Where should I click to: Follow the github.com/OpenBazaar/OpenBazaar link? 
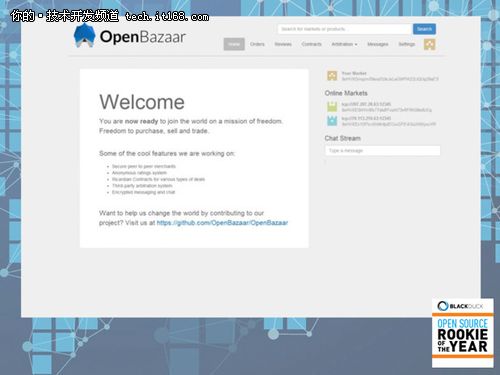click(222, 223)
